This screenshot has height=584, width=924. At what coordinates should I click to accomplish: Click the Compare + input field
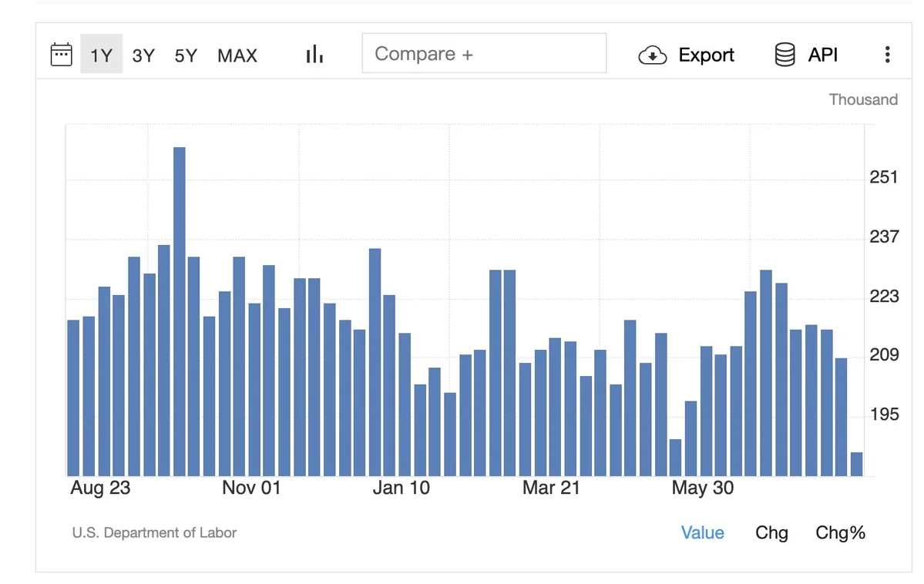click(485, 53)
